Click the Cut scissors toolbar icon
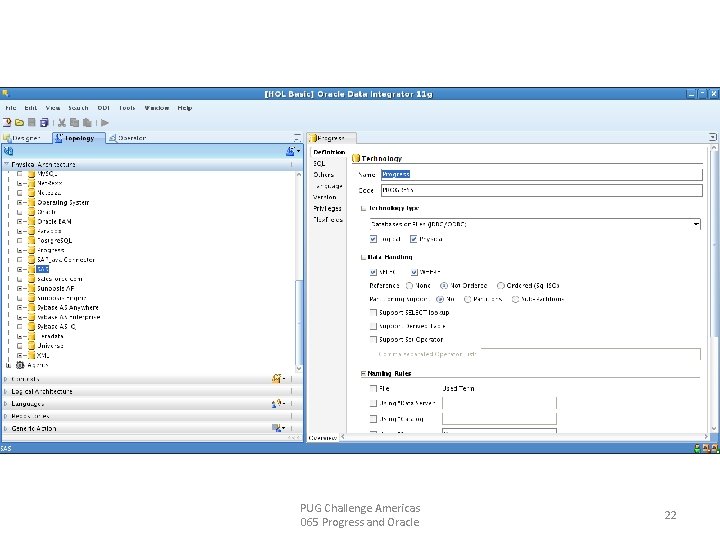Screen dimensions: 720x540 (62, 123)
